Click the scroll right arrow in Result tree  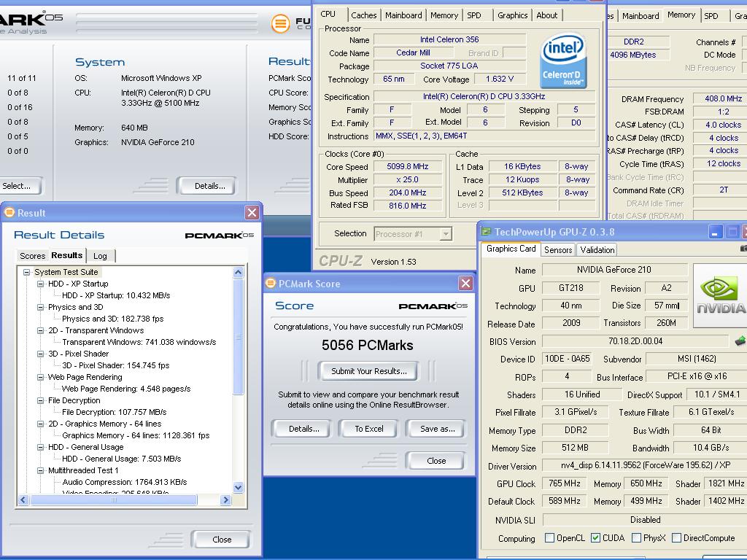click(x=226, y=499)
